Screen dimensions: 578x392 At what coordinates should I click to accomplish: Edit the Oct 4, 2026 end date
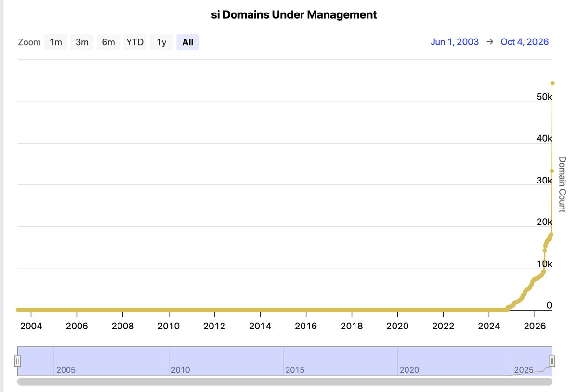pos(525,42)
